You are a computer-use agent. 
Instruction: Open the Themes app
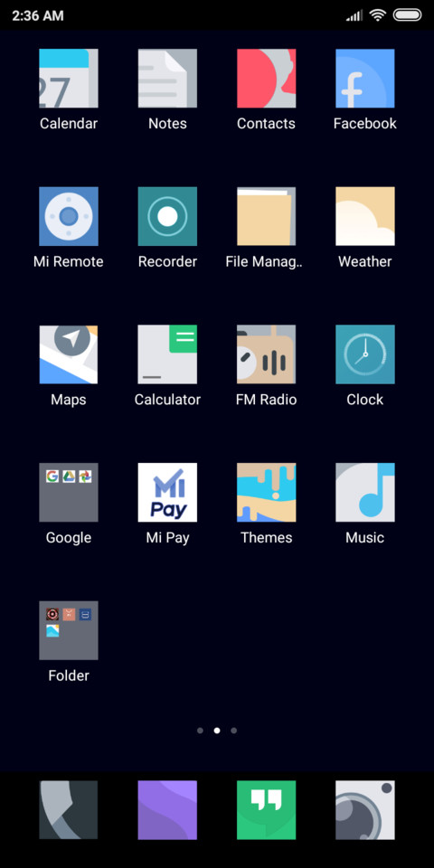point(266,492)
